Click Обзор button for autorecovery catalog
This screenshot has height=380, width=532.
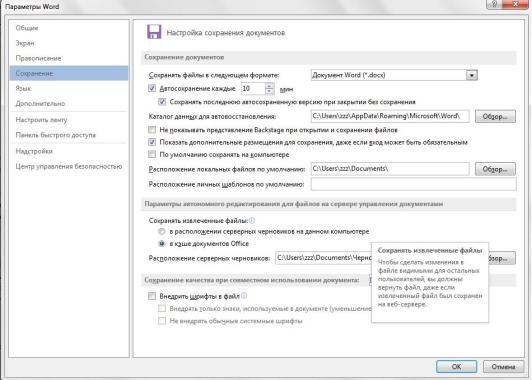(x=495, y=116)
